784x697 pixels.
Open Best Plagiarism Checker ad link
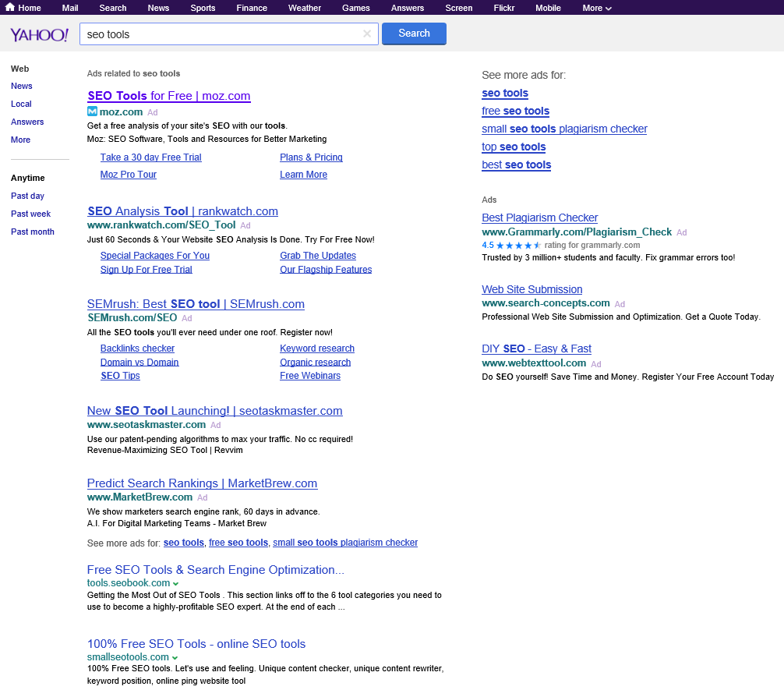539,218
